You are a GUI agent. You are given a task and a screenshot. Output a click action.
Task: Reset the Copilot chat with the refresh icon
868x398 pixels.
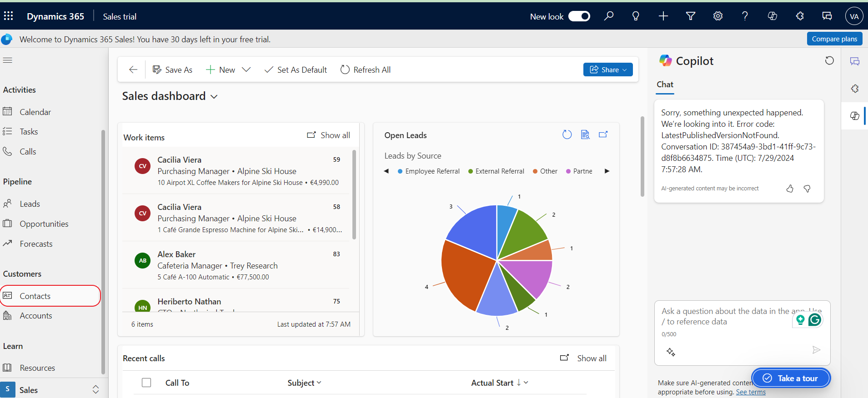coord(829,60)
